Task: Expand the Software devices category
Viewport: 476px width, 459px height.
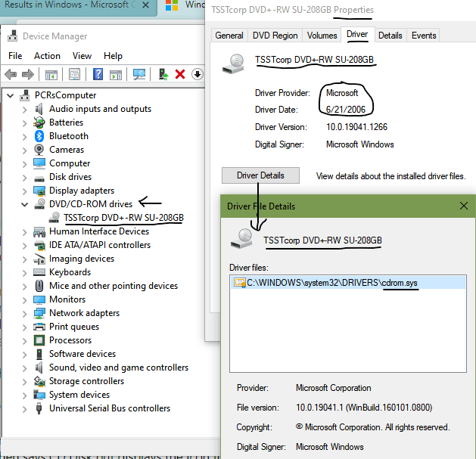Action: 24,355
